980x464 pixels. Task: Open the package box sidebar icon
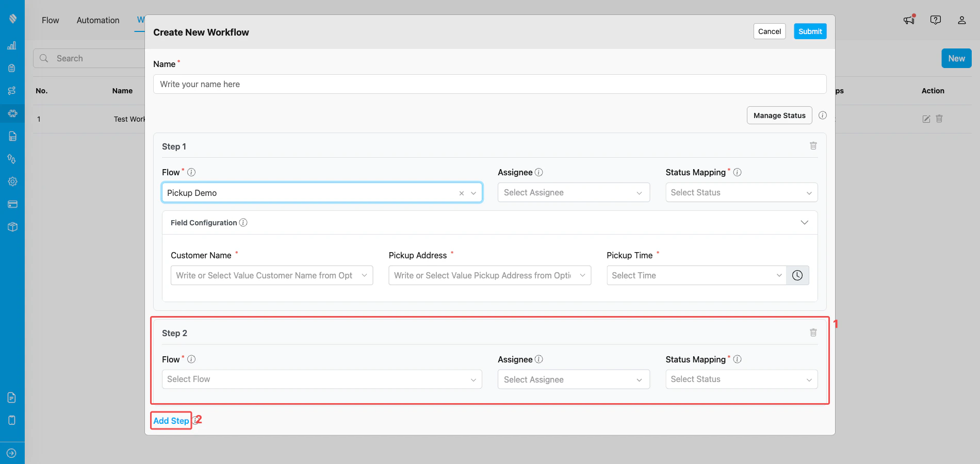pyautogui.click(x=12, y=227)
